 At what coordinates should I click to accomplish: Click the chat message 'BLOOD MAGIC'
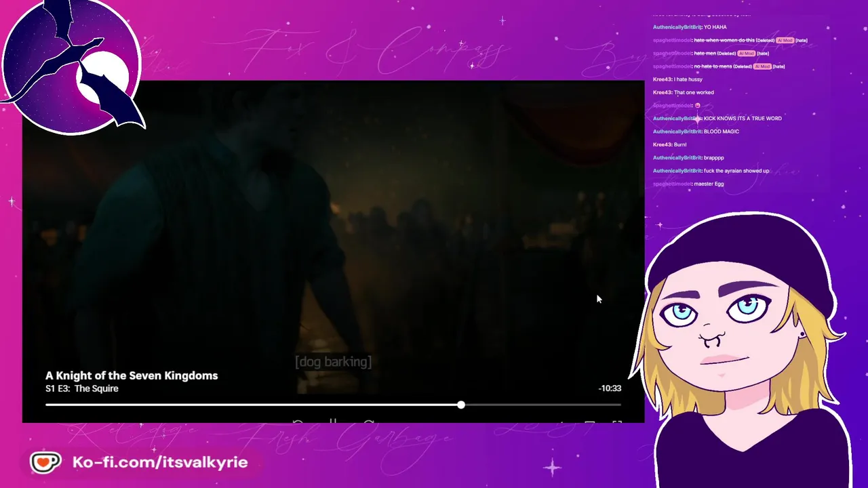(722, 131)
